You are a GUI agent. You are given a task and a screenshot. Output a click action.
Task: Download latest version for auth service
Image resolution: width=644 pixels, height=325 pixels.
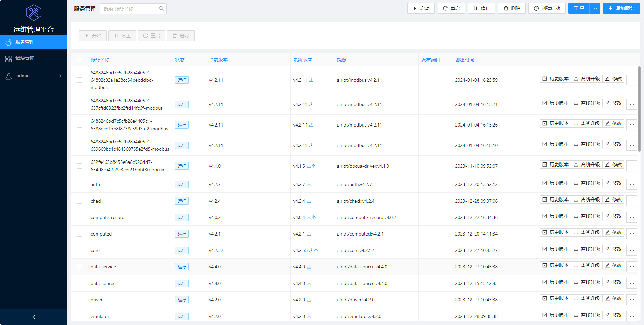309,184
